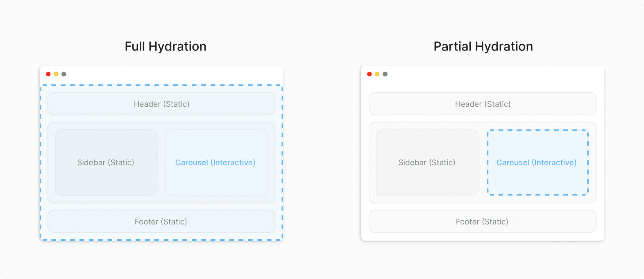Click Carousel (Interactive) text in Partial Hydration

[536, 162]
